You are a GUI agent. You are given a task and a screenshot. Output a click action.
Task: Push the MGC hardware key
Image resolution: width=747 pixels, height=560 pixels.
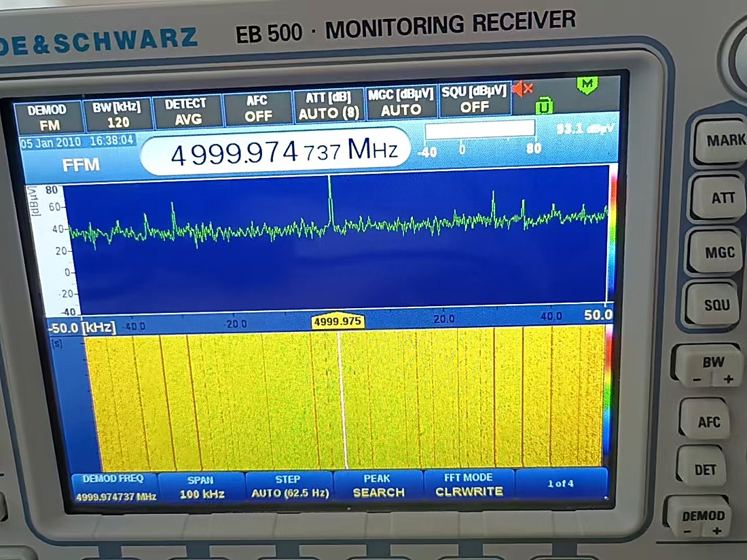coord(717,252)
